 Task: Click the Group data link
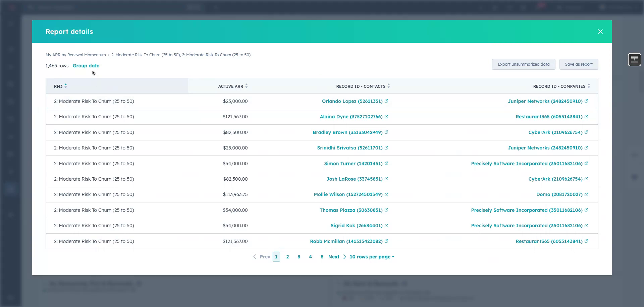click(86, 66)
